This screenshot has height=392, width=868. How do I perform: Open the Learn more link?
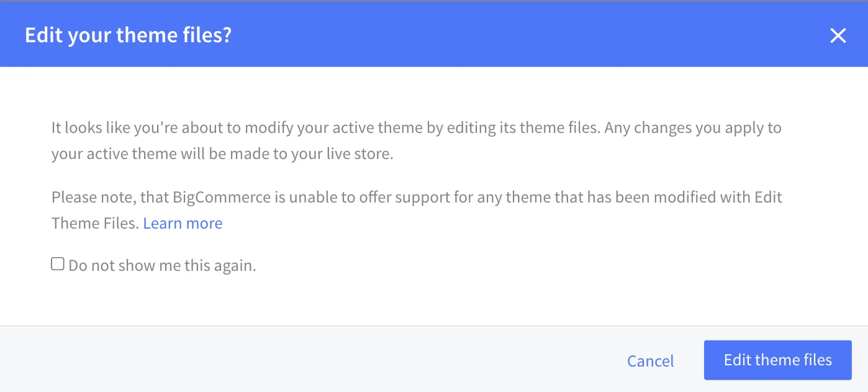(x=183, y=224)
